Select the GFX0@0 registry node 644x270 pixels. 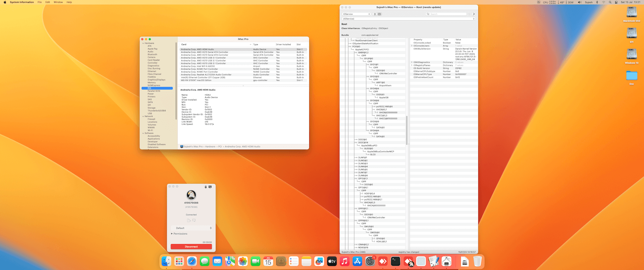[x=380, y=239]
